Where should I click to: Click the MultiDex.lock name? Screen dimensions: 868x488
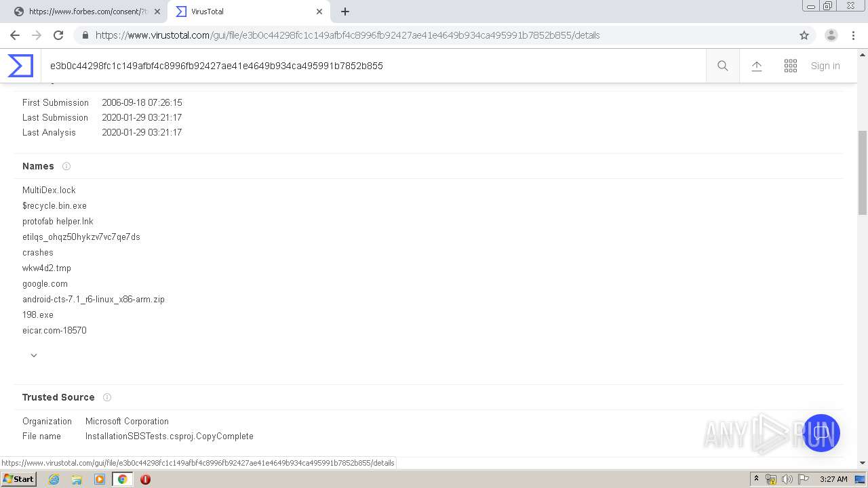(x=49, y=190)
